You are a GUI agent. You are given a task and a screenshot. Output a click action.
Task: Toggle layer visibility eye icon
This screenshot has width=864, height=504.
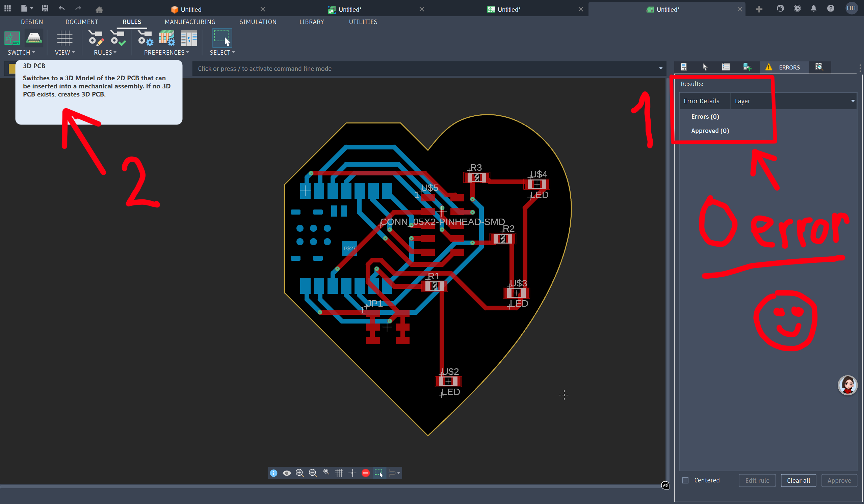[x=287, y=473]
